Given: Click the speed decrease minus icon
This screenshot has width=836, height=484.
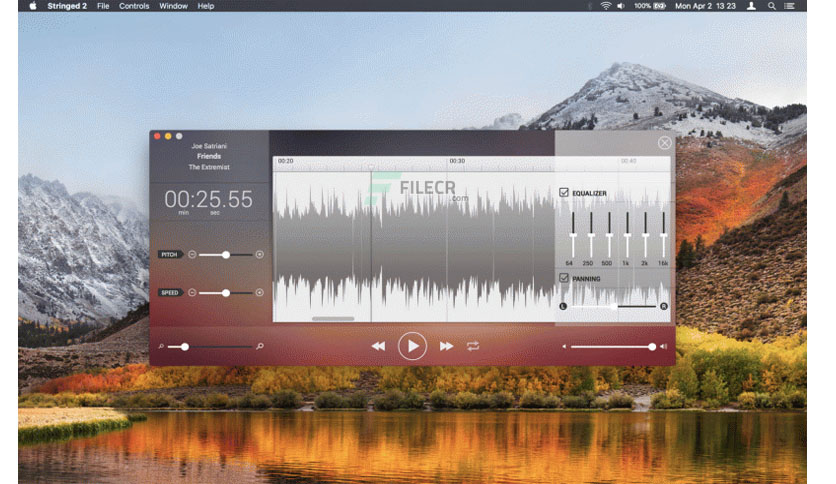Looking at the screenshot, I should 192,293.
